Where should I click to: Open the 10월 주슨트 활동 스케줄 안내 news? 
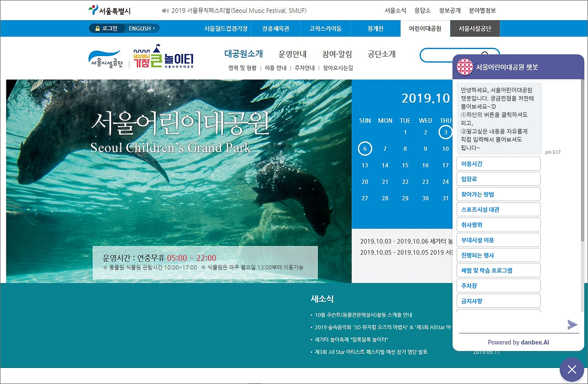pyautogui.click(x=363, y=315)
